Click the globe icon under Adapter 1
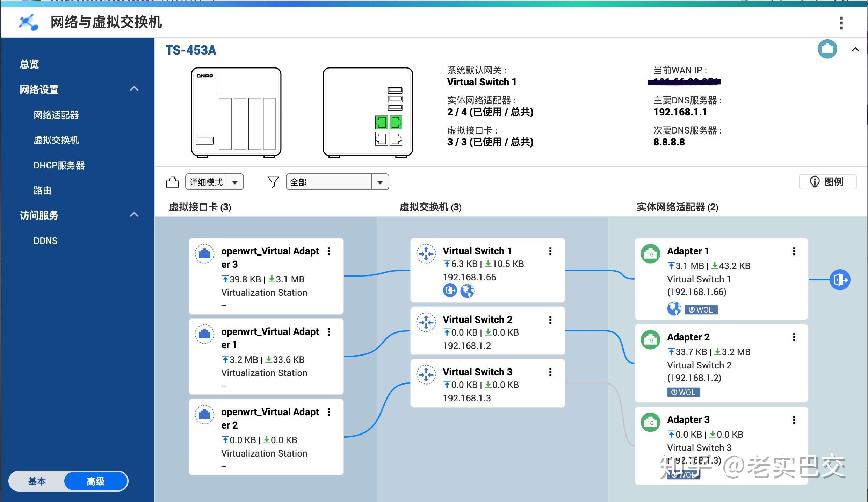This screenshot has width=868, height=502. [x=674, y=309]
